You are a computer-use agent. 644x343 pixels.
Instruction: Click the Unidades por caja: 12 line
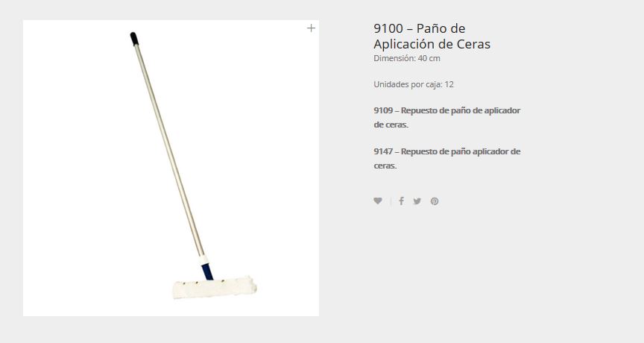tap(414, 84)
